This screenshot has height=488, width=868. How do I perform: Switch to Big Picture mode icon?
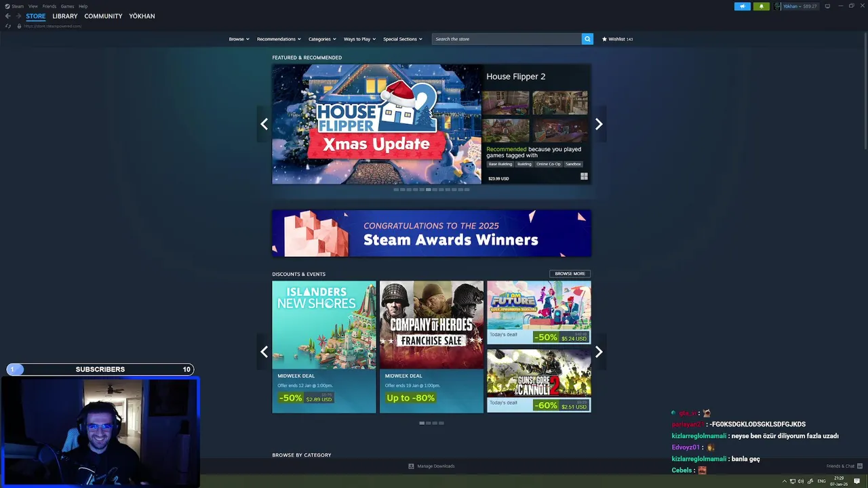pos(827,6)
